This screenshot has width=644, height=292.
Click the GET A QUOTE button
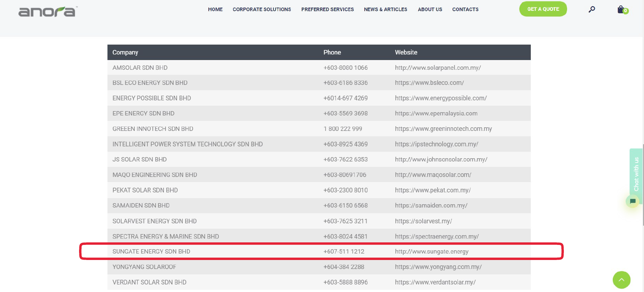click(543, 9)
